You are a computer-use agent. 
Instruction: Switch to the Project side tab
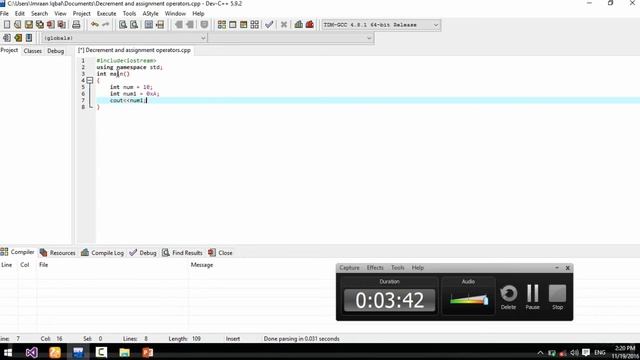[9, 50]
